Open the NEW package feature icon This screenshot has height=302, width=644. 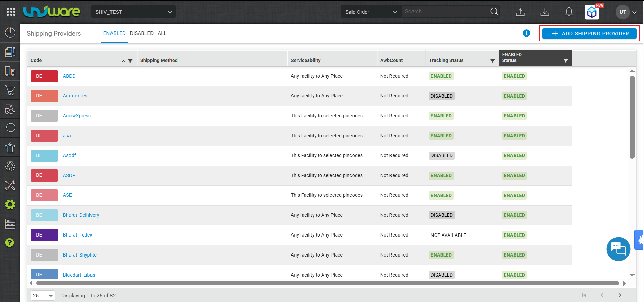(592, 13)
